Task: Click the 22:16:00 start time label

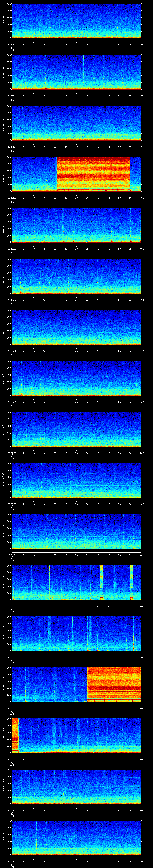Action: (12, 147)
